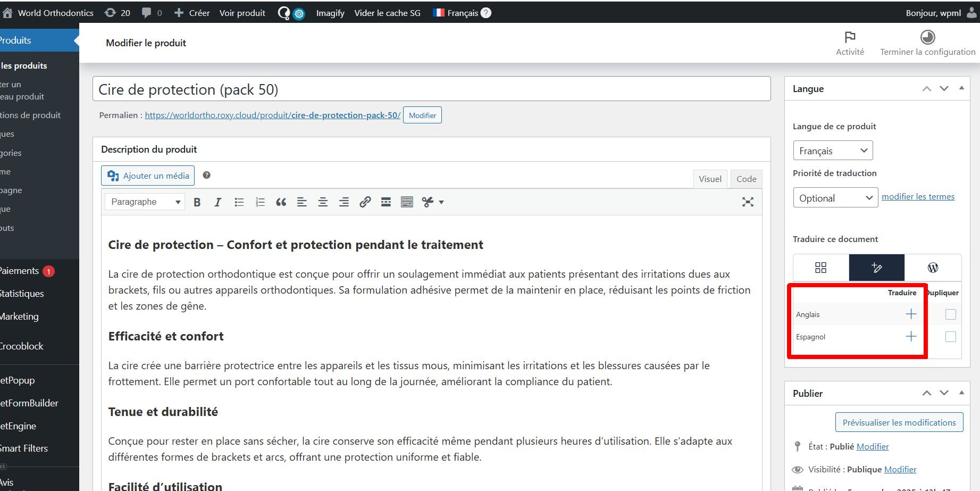Switch to the Code editor tab
The height and width of the screenshot is (491, 980).
pyautogui.click(x=746, y=179)
